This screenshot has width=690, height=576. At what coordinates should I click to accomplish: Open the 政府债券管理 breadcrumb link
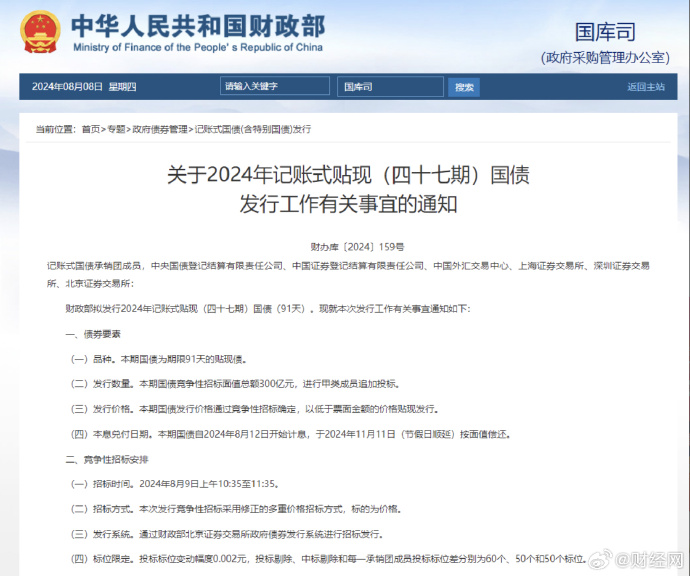pos(160,129)
